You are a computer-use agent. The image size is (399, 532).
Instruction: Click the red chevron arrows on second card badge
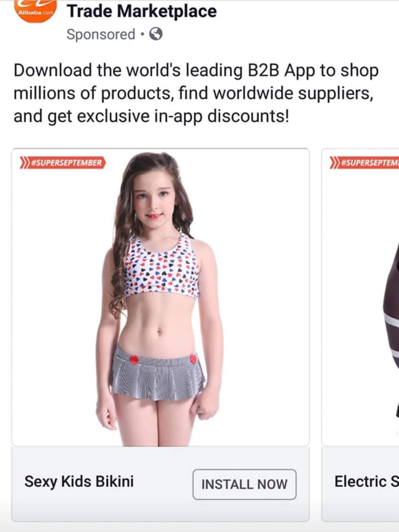point(335,163)
